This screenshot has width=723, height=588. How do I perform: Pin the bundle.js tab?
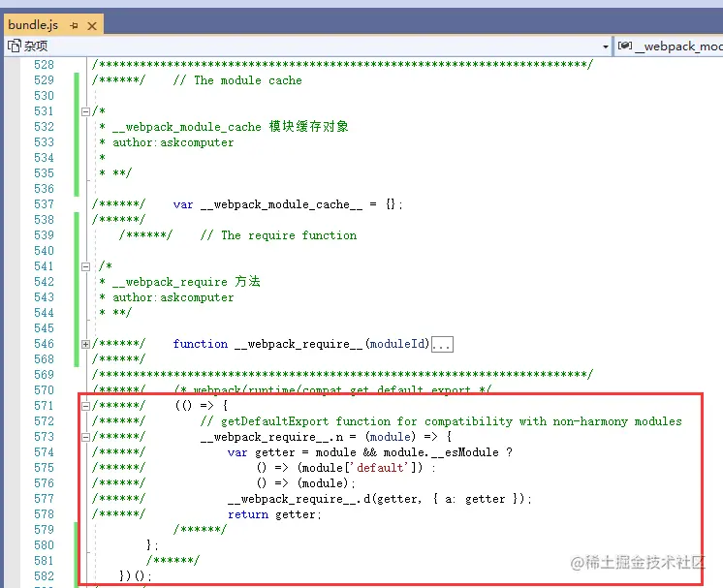(74, 26)
